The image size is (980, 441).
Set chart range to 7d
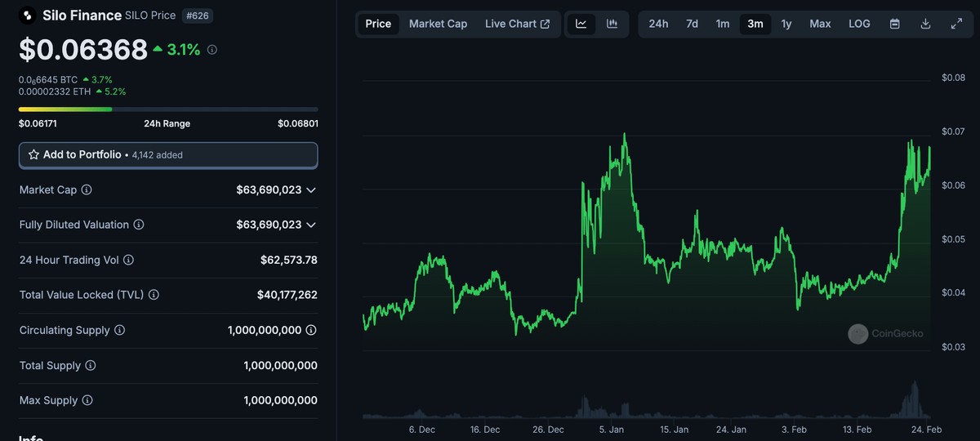(692, 24)
